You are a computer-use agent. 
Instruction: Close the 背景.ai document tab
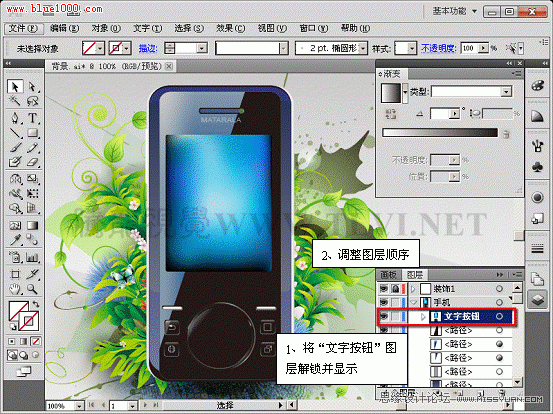pyautogui.click(x=169, y=66)
